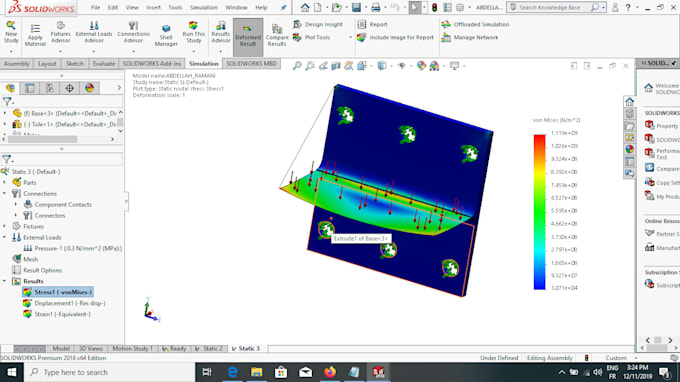Switch to SOLIDWORKS Add-Ins tab

point(152,64)
